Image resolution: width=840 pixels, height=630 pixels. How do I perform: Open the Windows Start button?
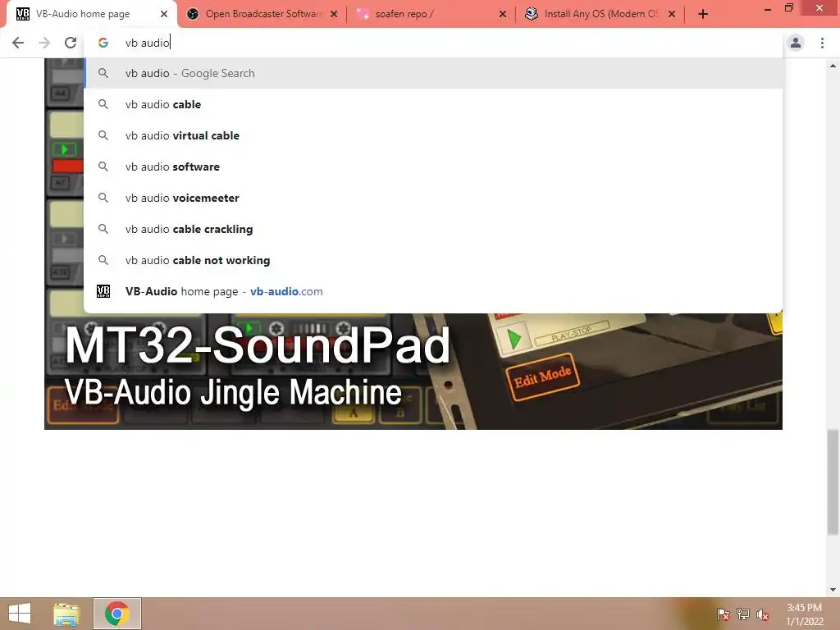click(20, 614)
